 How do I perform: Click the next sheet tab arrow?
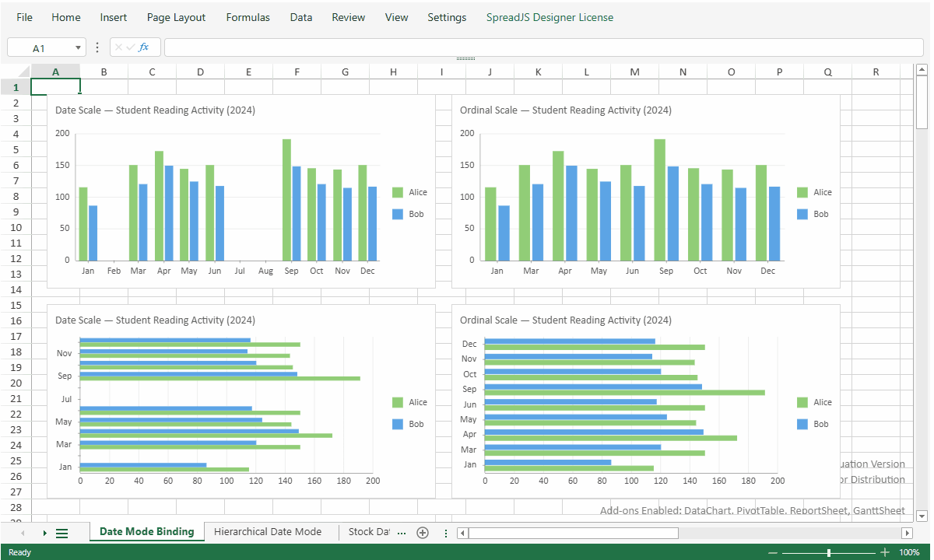click(44, 533)
